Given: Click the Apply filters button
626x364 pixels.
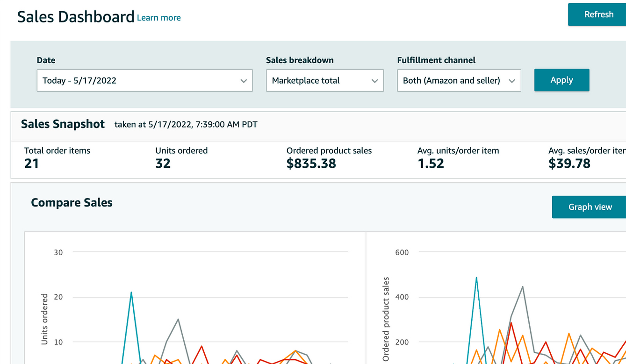Looking at the screenshot, I should click(561, 80).
